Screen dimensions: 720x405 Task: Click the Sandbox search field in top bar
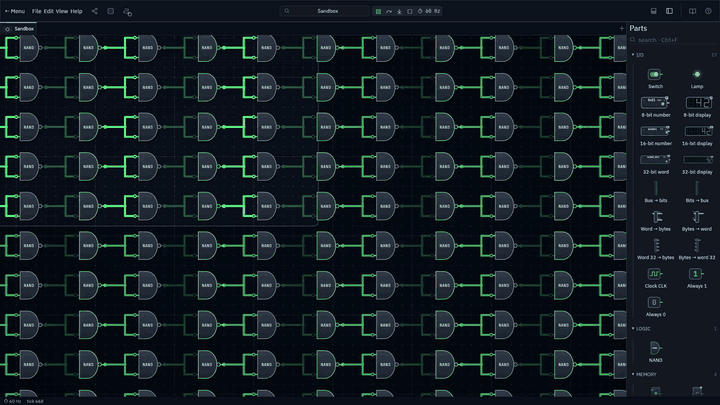pyautogui.click(x=325, y=11)
